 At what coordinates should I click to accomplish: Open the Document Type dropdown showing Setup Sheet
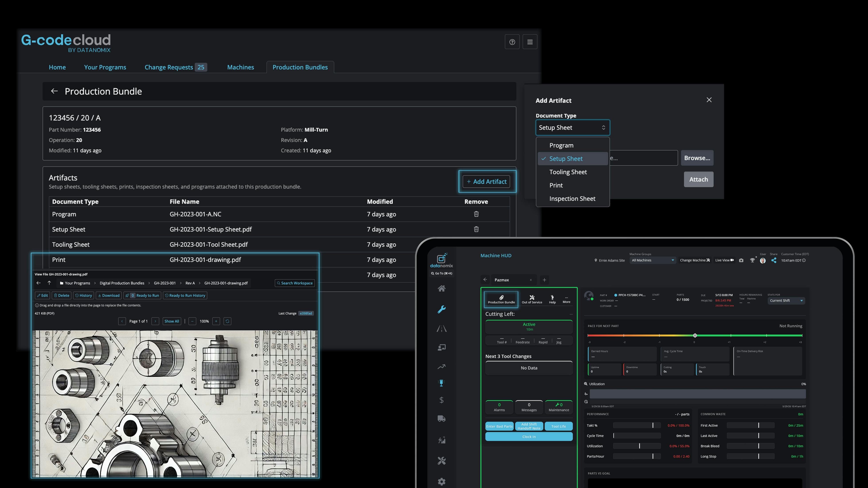[572, 128]
